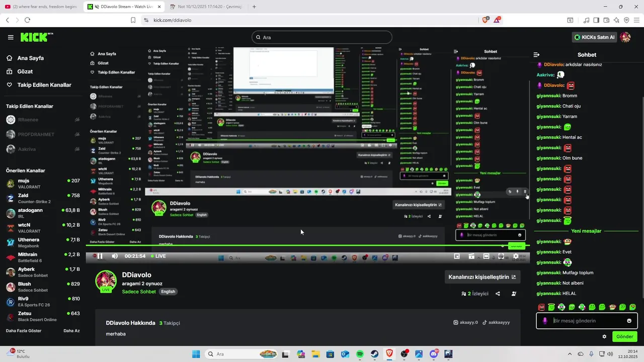Open Spotify from the Windows taskbar
644x362 pixels.
[360, 354]
